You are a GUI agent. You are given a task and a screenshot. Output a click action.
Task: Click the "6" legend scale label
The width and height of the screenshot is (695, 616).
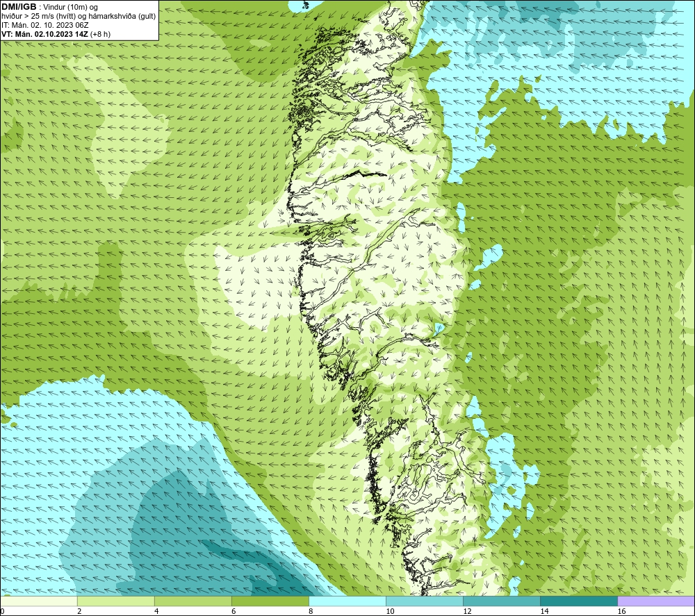point(234,611)
